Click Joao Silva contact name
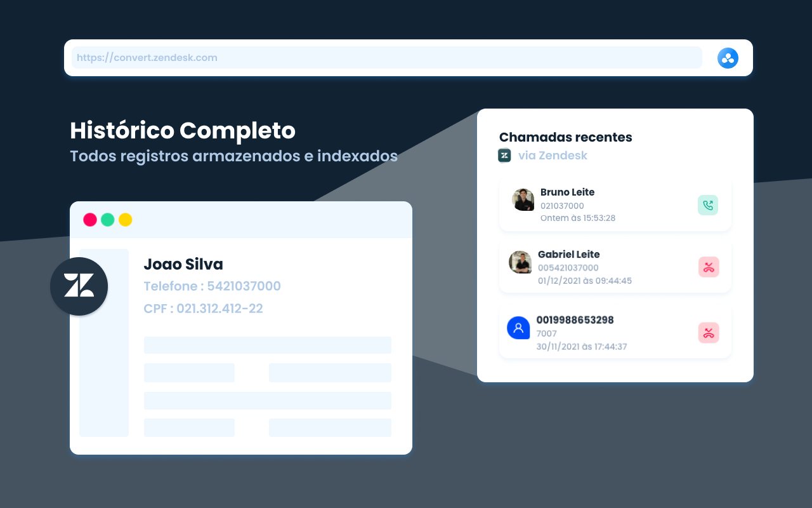 [183, 264]
